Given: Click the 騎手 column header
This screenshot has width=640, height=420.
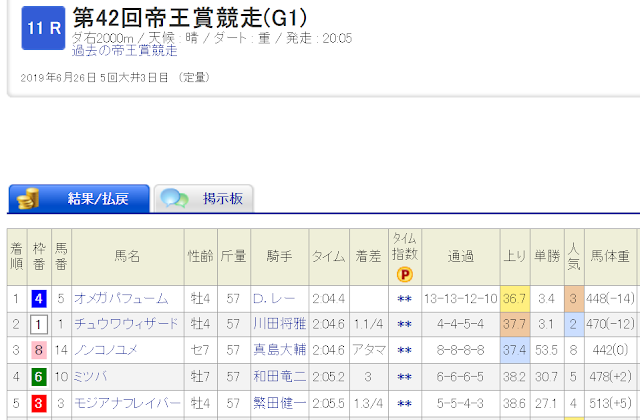Looking at the screenshot, I should (x=280, y=256).
